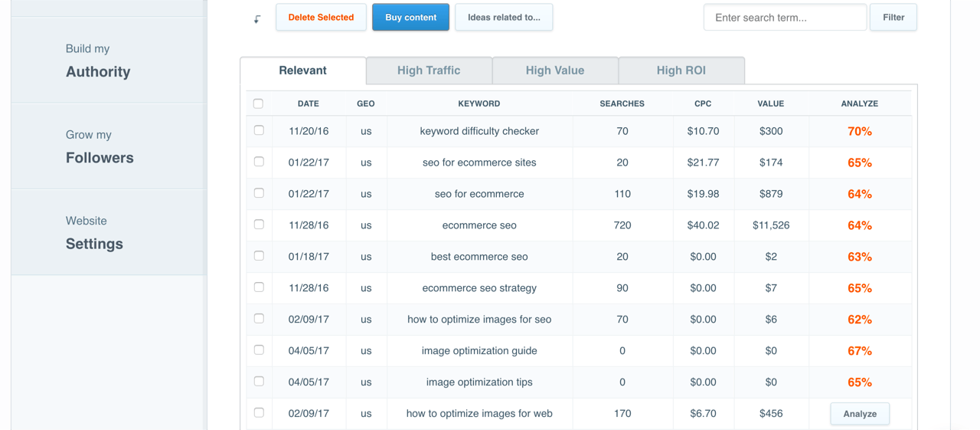The image size is (980, 430).
Task: Click the Enter search term field
Action: pyautogui.click(x=785, y=17)
